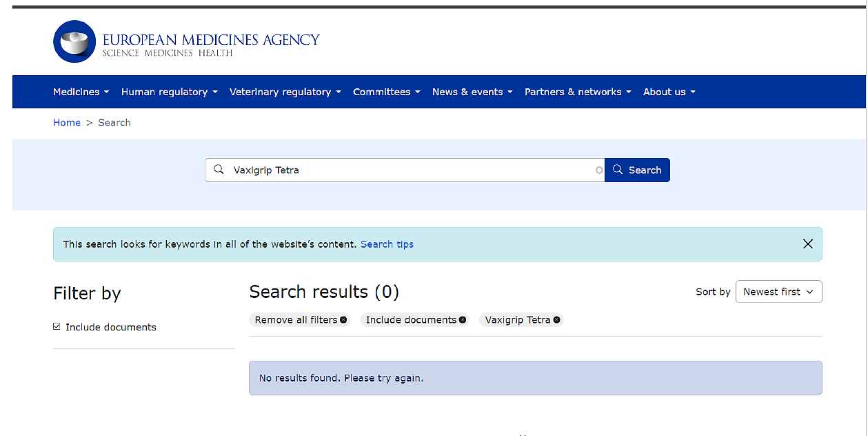Open the 'News & events' menu

point(472,92)
